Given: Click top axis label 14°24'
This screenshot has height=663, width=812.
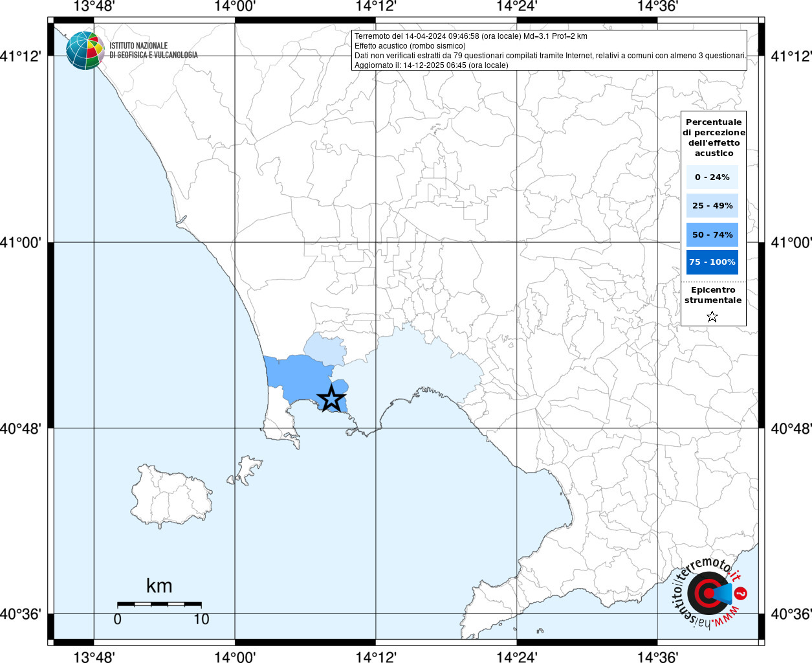Looking at the screenshot, I should (517, 6).
